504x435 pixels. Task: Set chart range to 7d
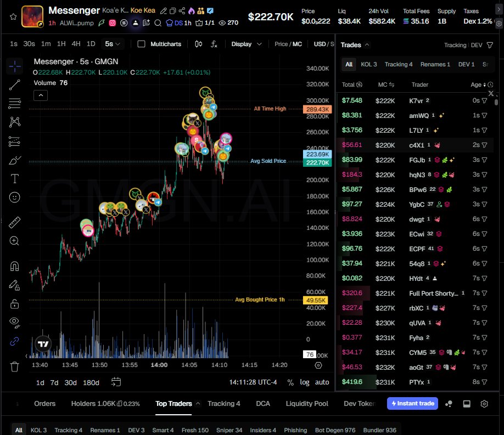coord(54,383)
